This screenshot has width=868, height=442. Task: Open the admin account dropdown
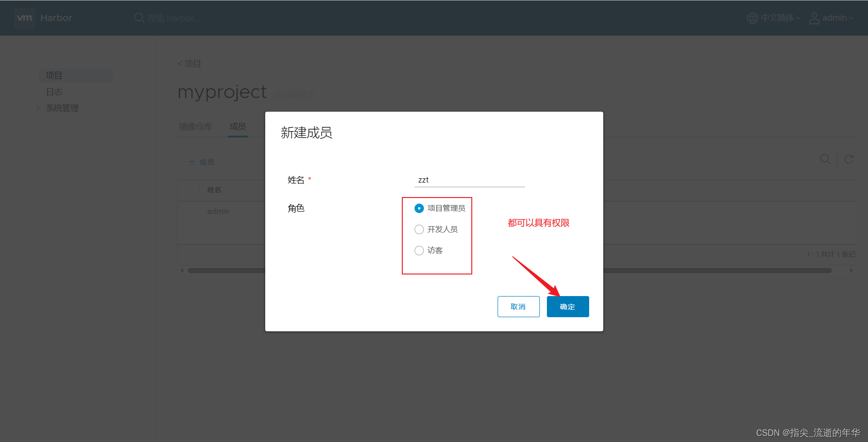pos(837,18)
